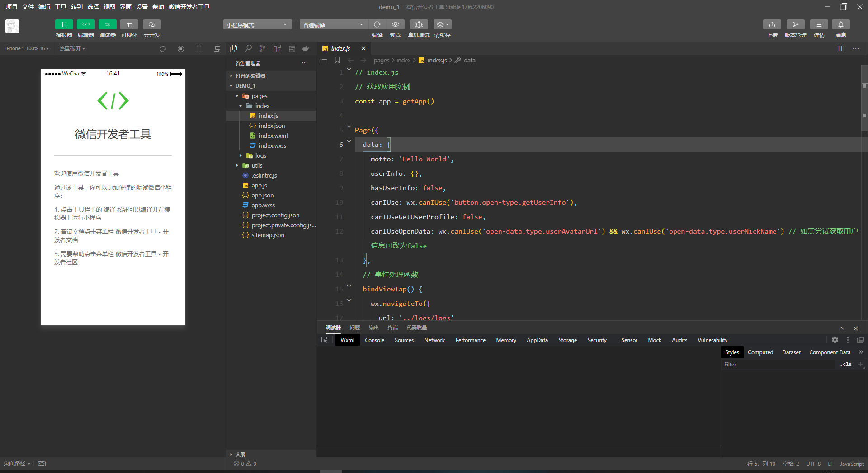This screenshot has width=868, height=473.
Task: Click the simulator record stop icon
Action: tap(181, 49)
